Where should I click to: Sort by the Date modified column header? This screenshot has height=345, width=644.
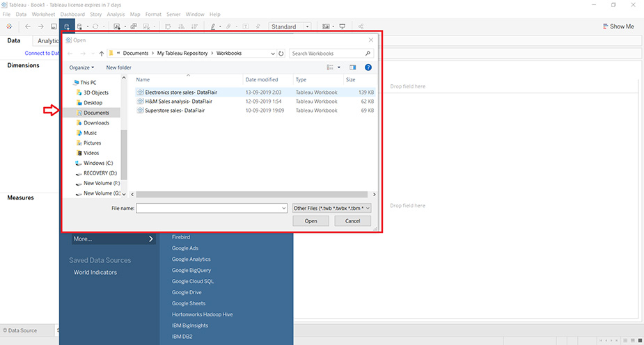[x=262, y=79]
